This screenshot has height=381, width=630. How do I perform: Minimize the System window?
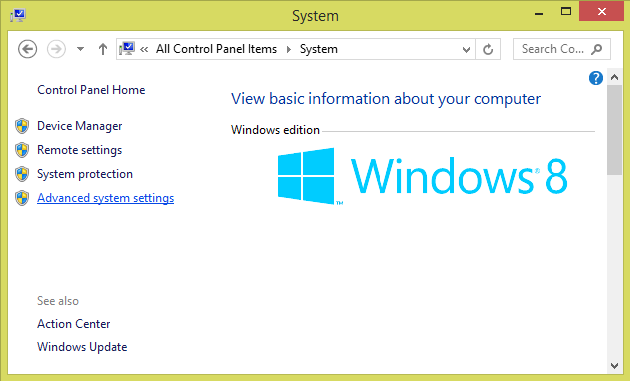(539, 13)
